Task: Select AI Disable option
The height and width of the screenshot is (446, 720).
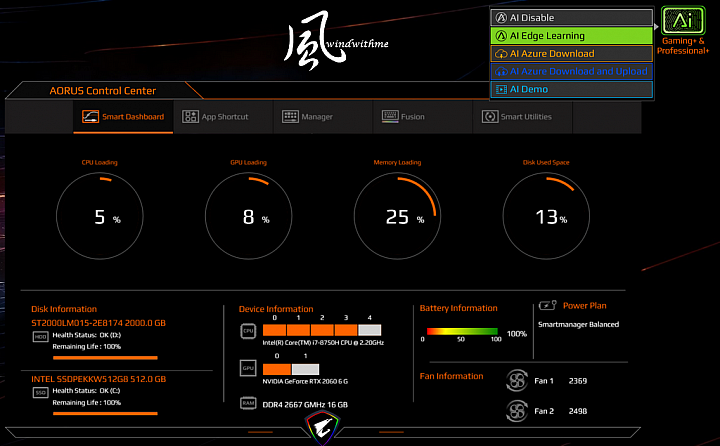Action: click(x=572, y=18)
